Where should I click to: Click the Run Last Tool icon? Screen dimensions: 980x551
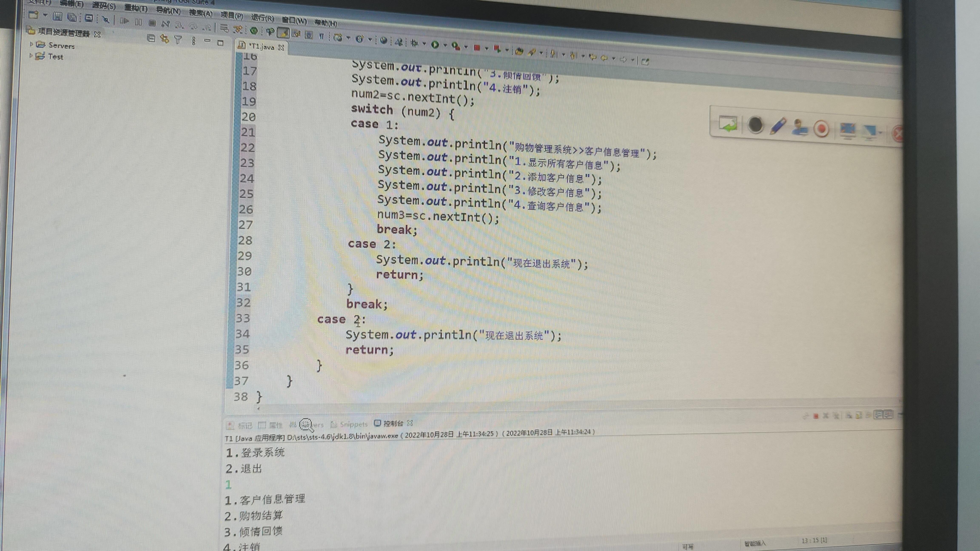[x=456, y=46]
